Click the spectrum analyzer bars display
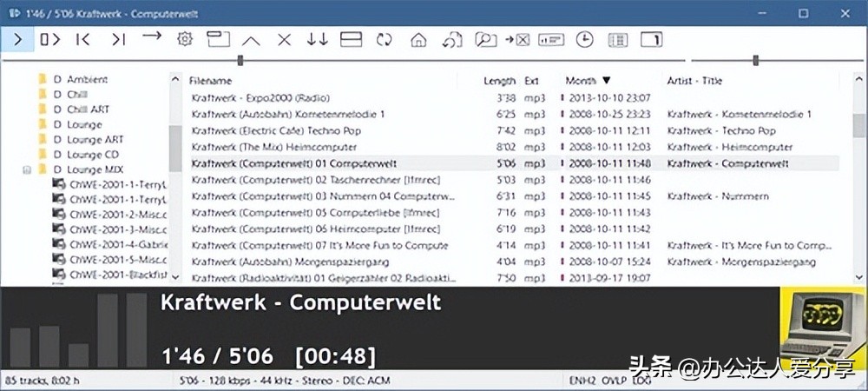Viewport: 868px width, 391px height. click(78, 329)
